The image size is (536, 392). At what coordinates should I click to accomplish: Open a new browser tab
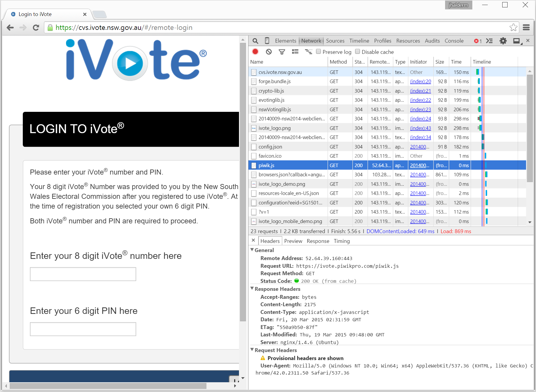pos(100,14)
